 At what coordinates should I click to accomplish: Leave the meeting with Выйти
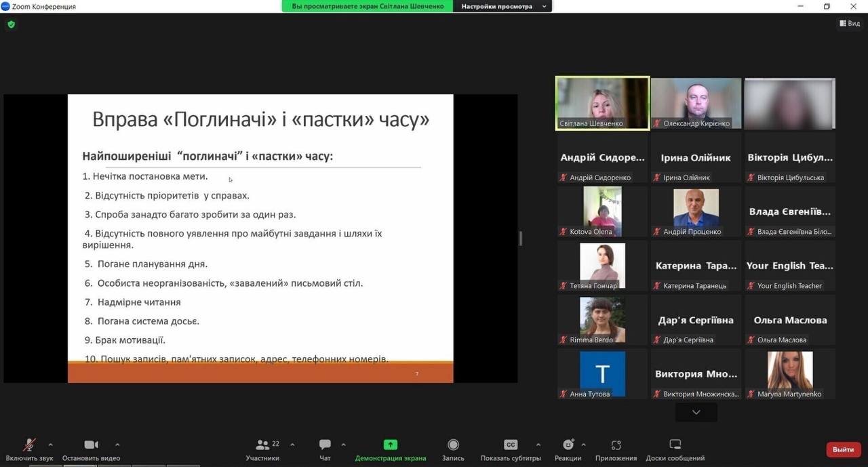[843, 449]
